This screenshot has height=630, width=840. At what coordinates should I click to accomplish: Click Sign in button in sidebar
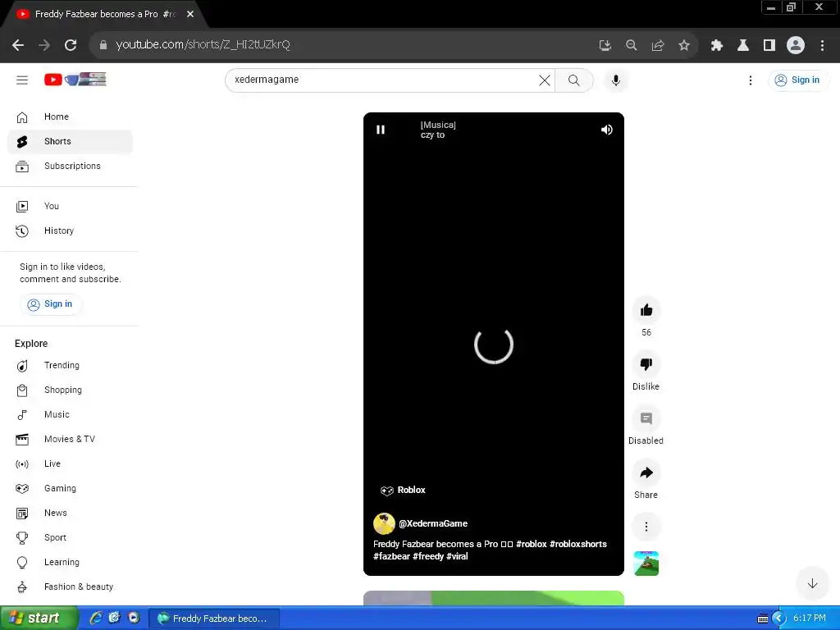50,304
